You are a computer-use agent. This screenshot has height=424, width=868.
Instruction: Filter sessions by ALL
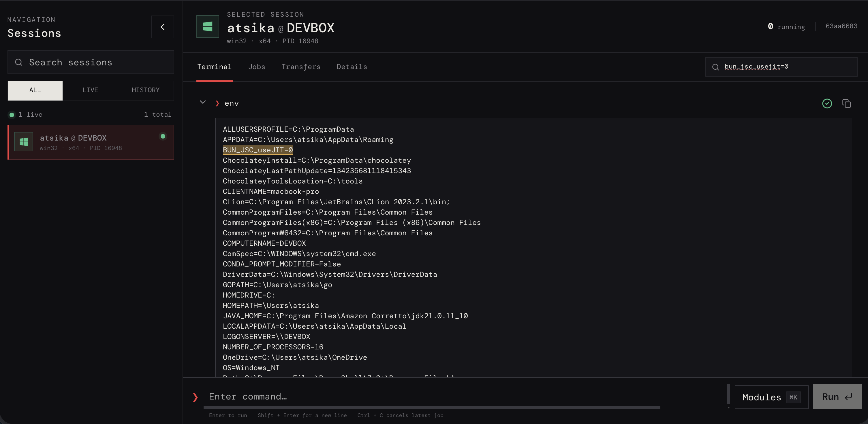point(35,90)
